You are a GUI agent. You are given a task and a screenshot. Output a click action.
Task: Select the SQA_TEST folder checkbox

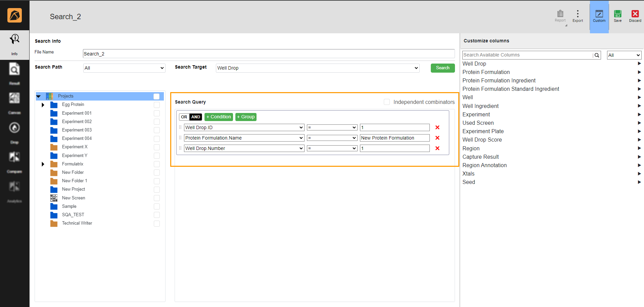156,215
